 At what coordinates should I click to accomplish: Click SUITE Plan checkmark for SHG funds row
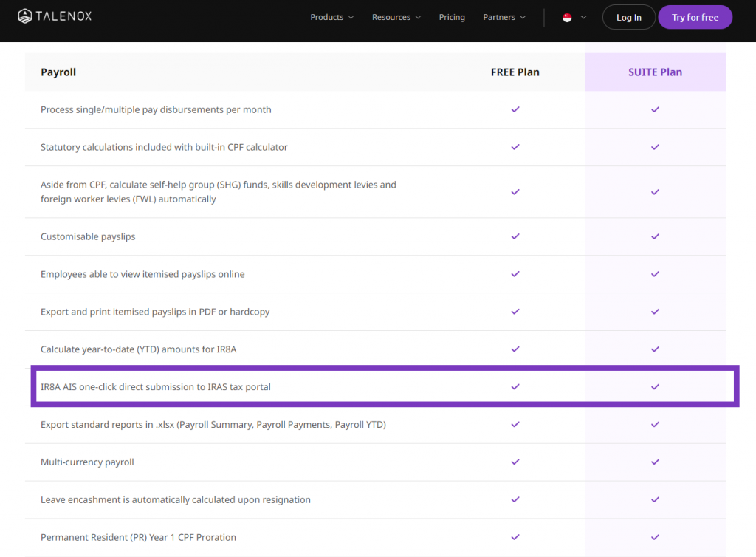click(x=656, y=192)
